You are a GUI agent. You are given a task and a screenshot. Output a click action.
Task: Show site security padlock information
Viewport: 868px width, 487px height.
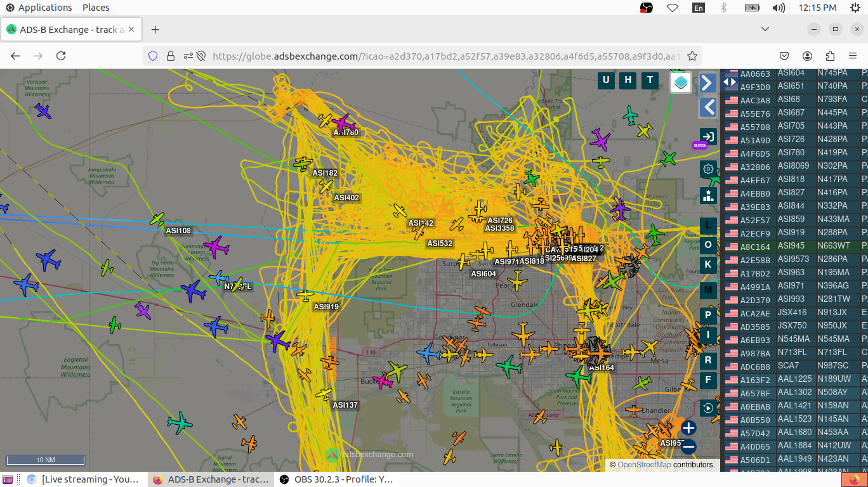[170, 56]
